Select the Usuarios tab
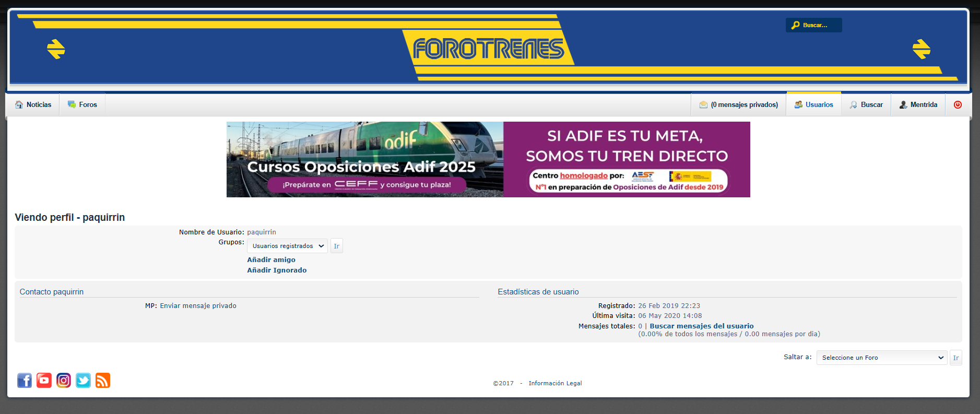This screenshot has height=414, width=980. 814,104
